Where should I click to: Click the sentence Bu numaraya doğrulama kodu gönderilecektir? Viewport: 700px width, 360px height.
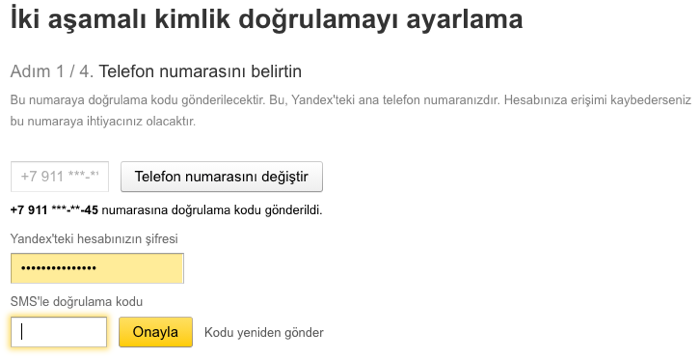click(138, 100)
